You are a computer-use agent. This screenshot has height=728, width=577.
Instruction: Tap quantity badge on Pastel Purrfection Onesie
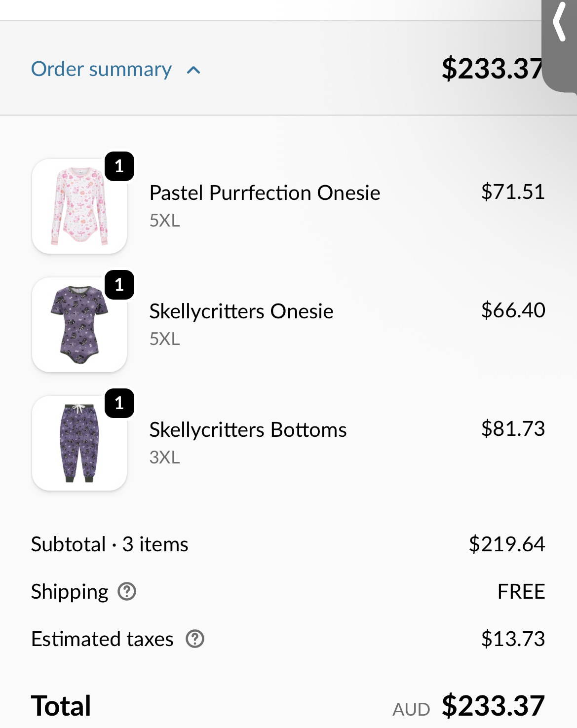coord(119,166)
